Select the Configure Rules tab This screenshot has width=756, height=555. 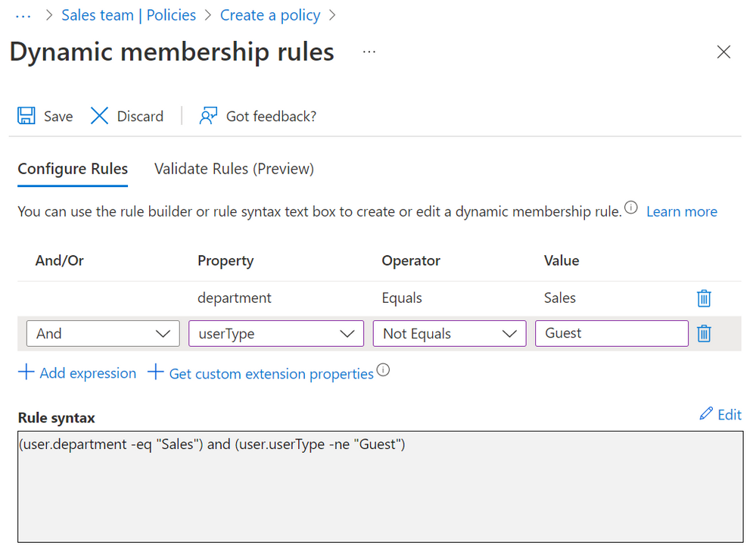[x=72, y=168]
